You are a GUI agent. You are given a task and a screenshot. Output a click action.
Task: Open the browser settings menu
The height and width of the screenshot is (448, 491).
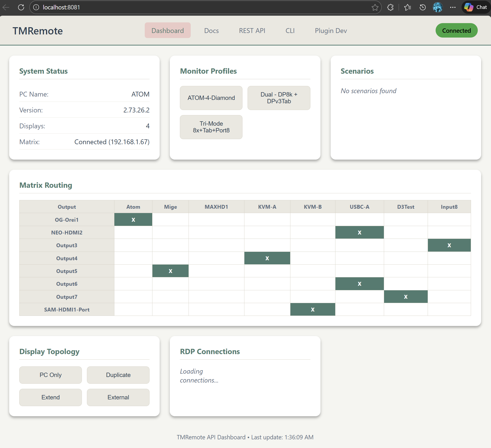[x=453, y=7]
